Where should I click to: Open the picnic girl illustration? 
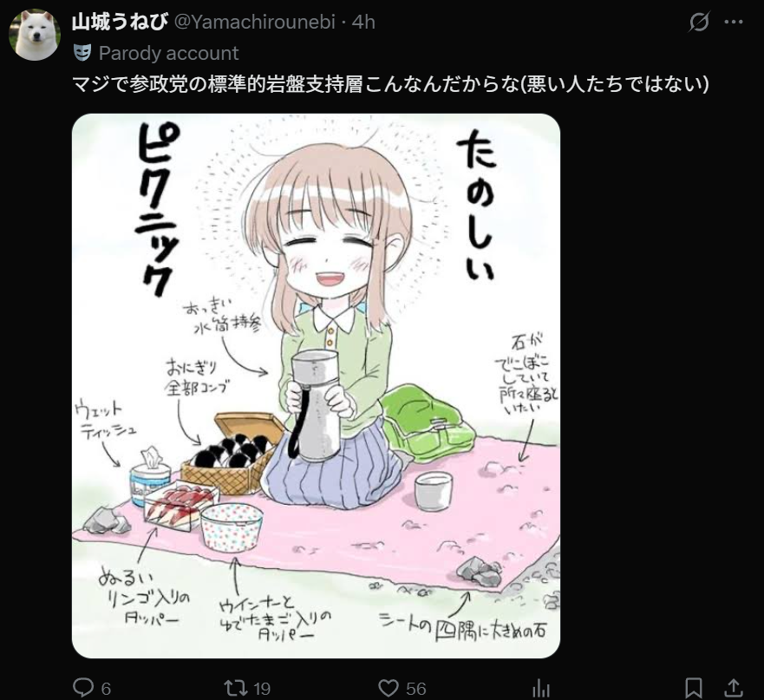pyautogui.click(x=316, y=386)
